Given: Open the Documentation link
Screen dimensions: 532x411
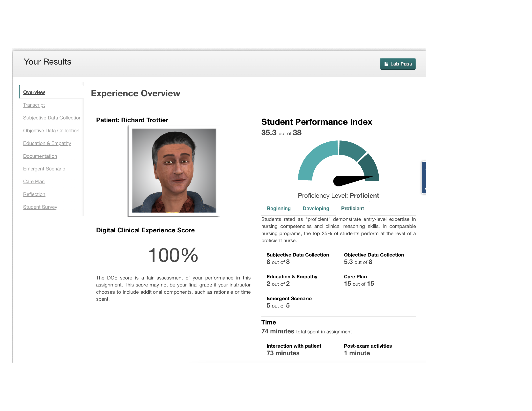Looking at the screenshot, I should point(40,156).
